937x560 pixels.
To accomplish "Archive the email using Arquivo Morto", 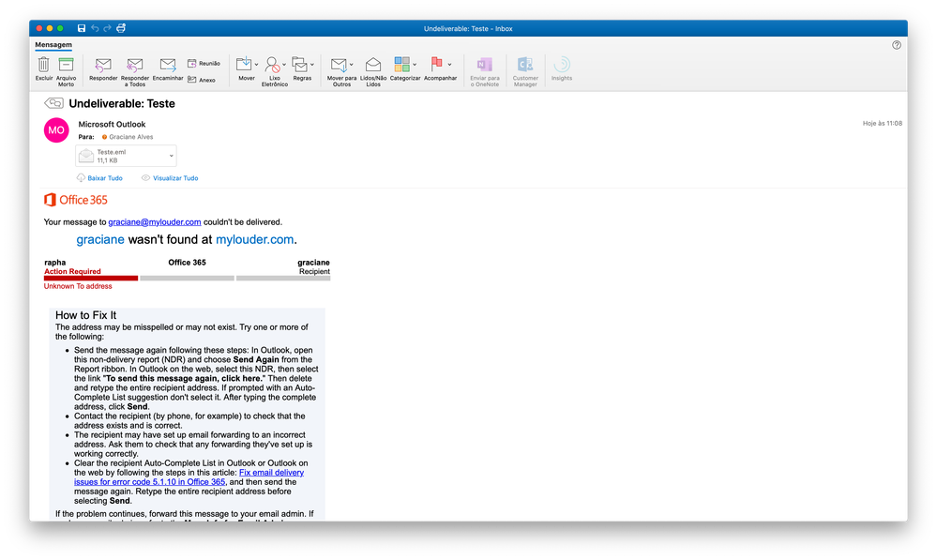I will pos(66,71).
